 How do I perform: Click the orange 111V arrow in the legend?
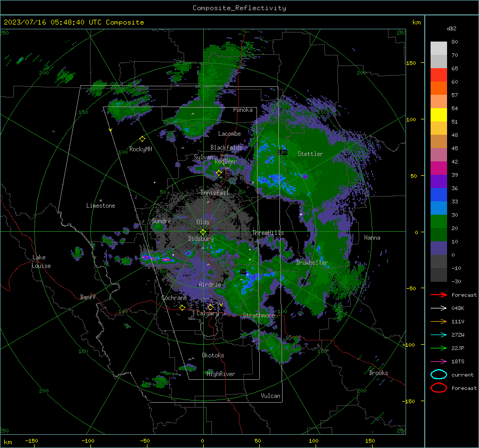[x=439, y=321]
